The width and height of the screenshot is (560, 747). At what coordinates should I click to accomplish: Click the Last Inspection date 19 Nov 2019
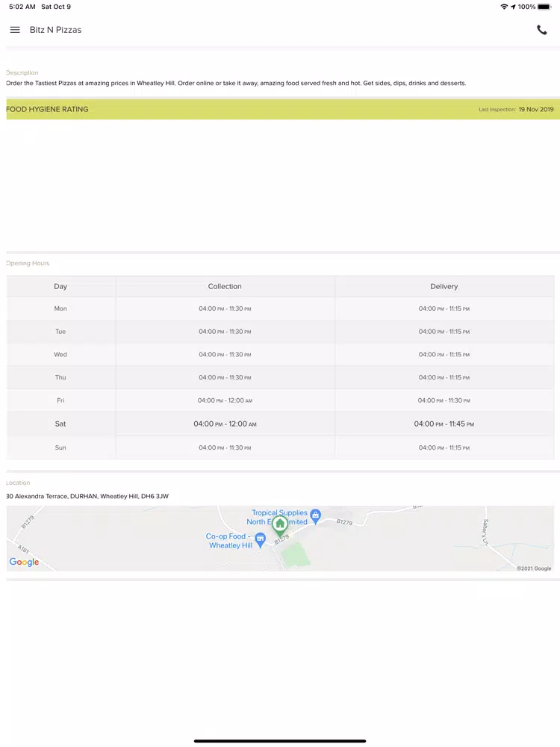pyautogui.click(x=536, y=109)
